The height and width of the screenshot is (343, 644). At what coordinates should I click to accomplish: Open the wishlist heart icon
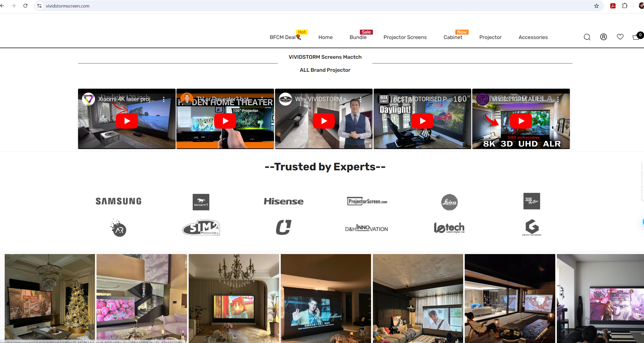pyautogui.click(x=620, y=37)
